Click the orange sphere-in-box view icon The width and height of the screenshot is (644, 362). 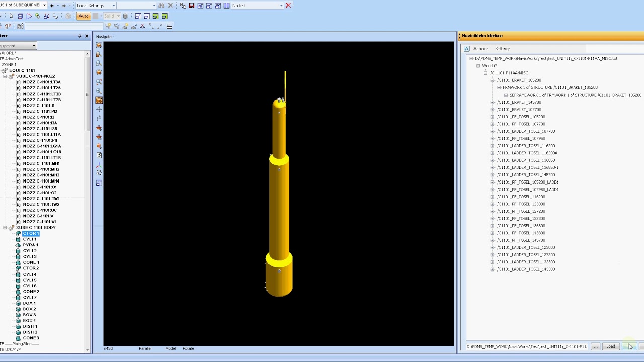(99, 73)
